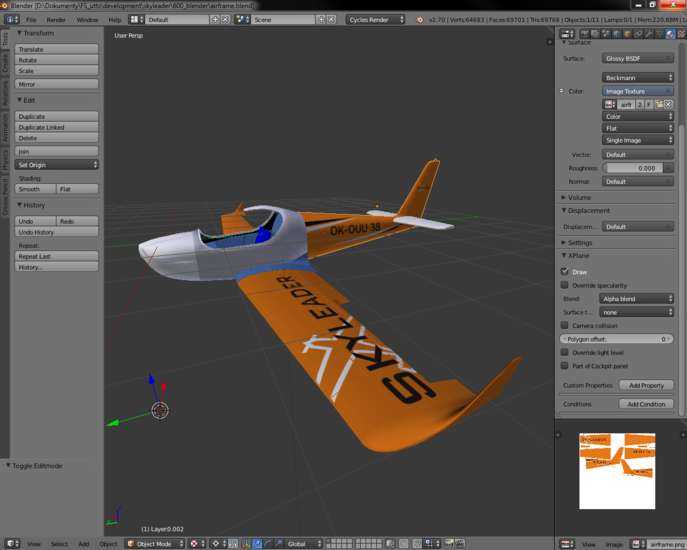Open the Object Mode dropdown
The image size is (687, 550).
click(x=155, y=544)
